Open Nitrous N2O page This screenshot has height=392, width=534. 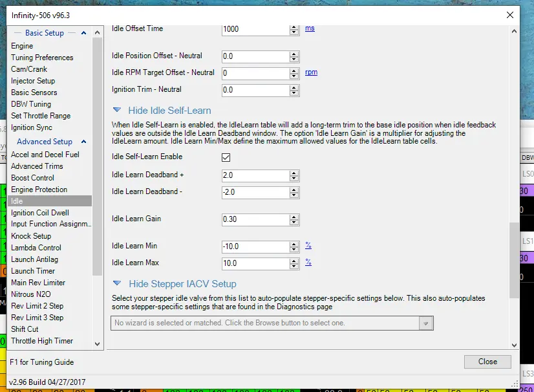(30, 294)
